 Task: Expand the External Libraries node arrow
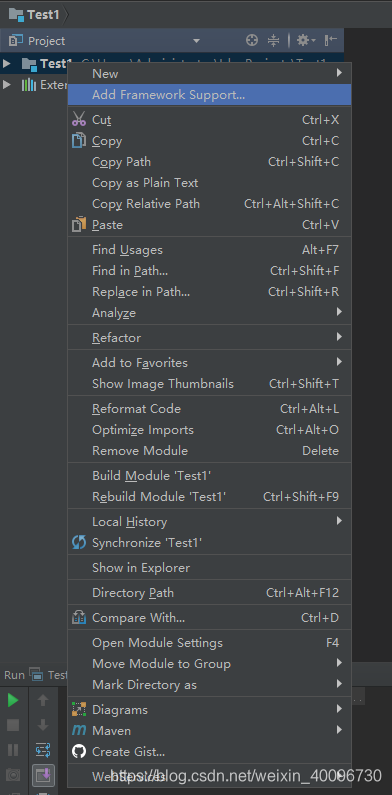point(7,84)
